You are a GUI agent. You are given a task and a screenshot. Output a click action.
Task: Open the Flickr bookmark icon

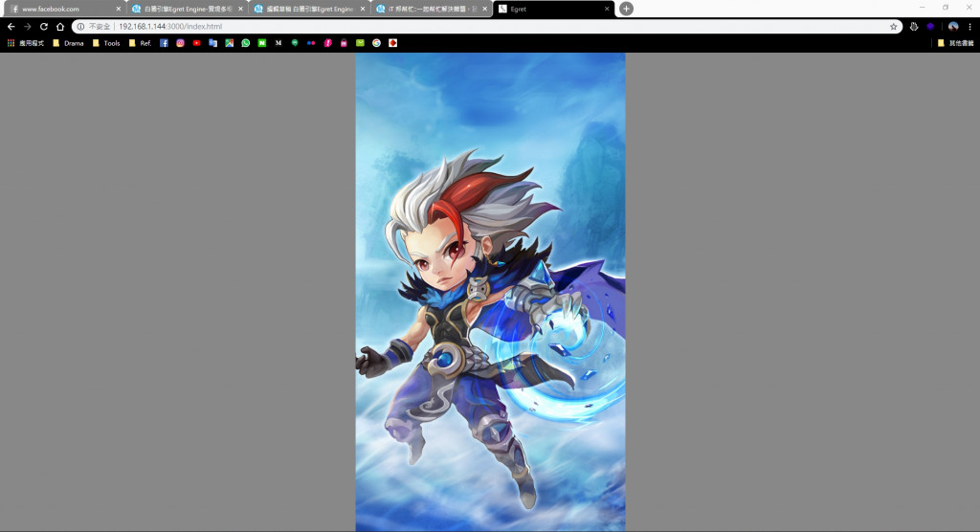(x=311, y=43)
